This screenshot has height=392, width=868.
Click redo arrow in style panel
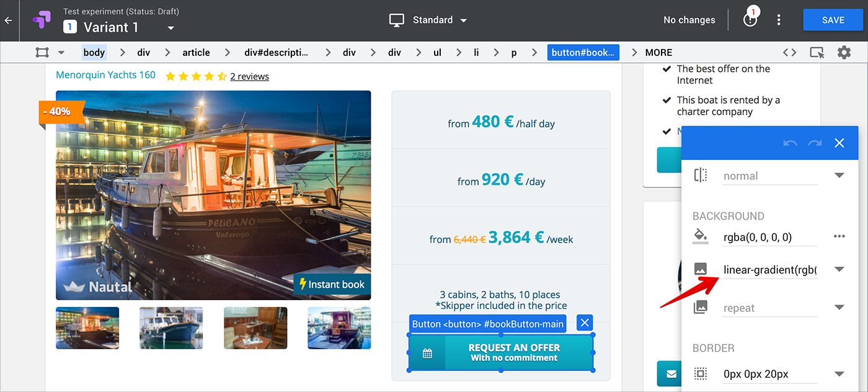click(814, 143)
